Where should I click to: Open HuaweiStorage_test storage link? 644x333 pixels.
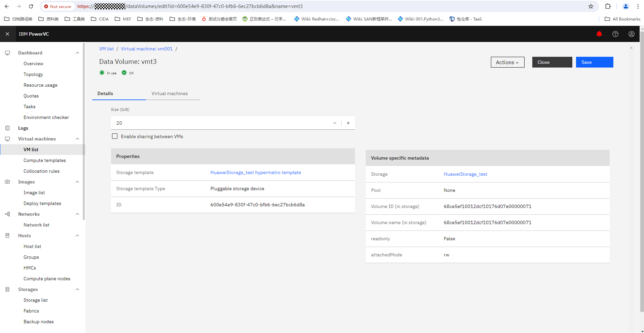click(x=465, y=174)
